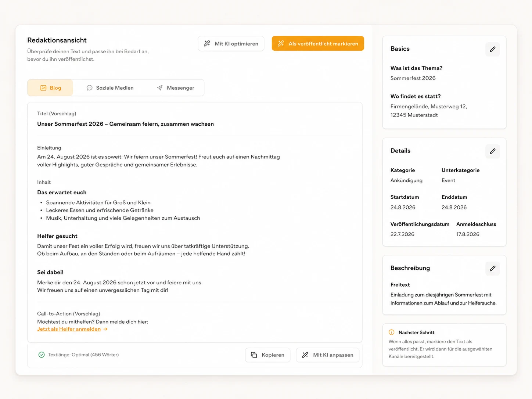This screenshot has width=532, height=399.
Task: Click the Was ist das Thema? label
Action: coord(416,68)
